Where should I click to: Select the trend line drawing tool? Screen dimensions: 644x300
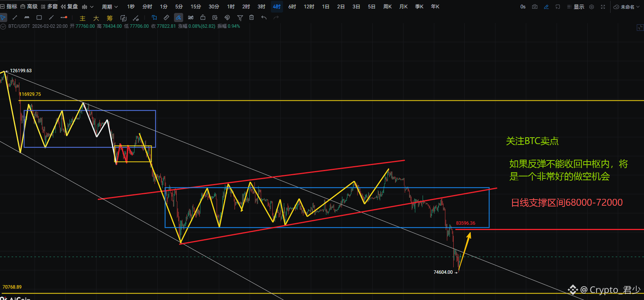[x=15, y=17]
